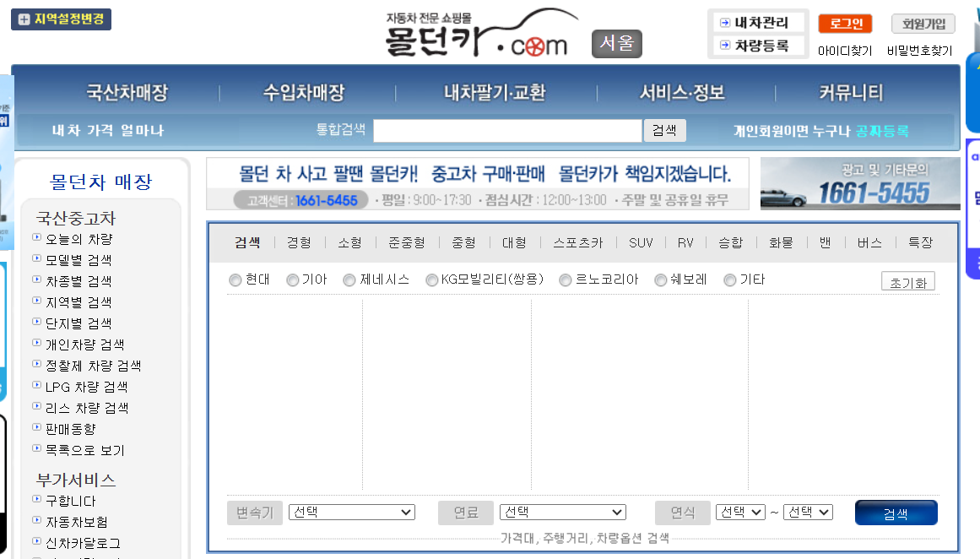Click the 광고 및 기타문의 1661-5455 banner
The width and height of the screenshot is (980, 559).
[x=860, y=183]
